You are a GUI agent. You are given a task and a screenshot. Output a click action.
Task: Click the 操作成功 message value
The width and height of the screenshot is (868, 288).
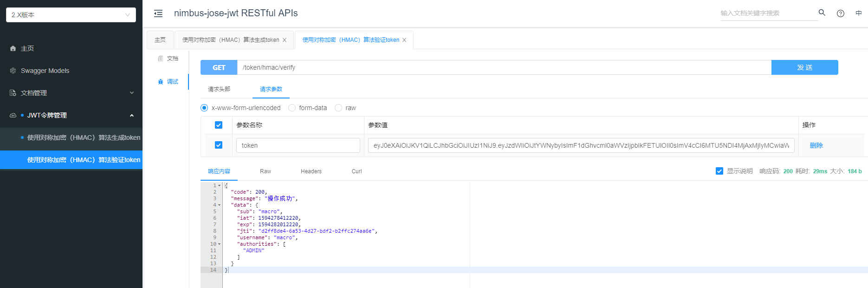click(280, 198)
